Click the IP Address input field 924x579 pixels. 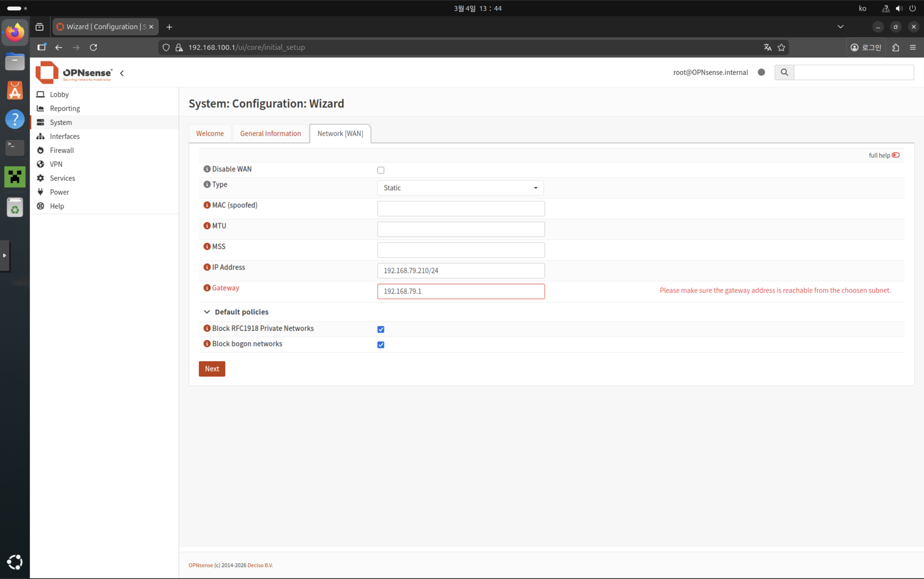pos(460,271)
